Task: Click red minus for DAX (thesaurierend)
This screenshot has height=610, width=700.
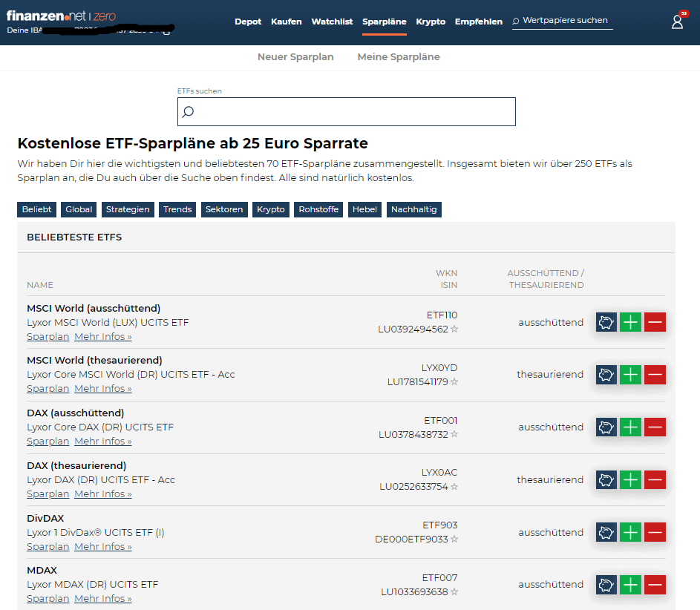Action: coord(655,479)
